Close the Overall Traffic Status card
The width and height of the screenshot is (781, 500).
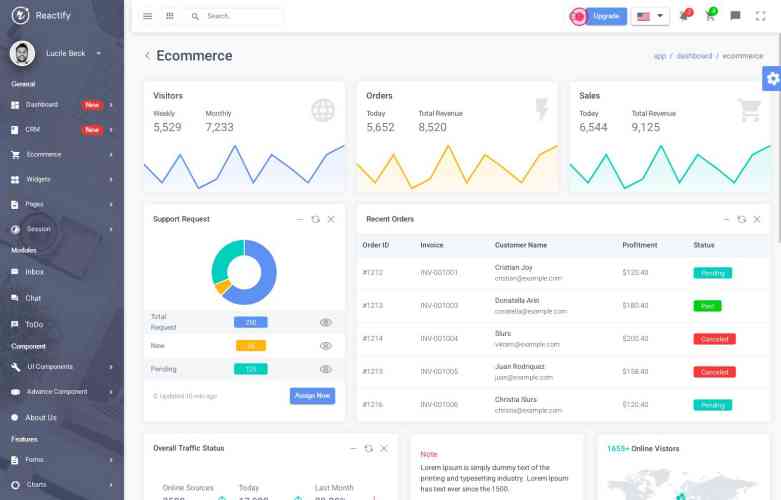pos(384,449)
